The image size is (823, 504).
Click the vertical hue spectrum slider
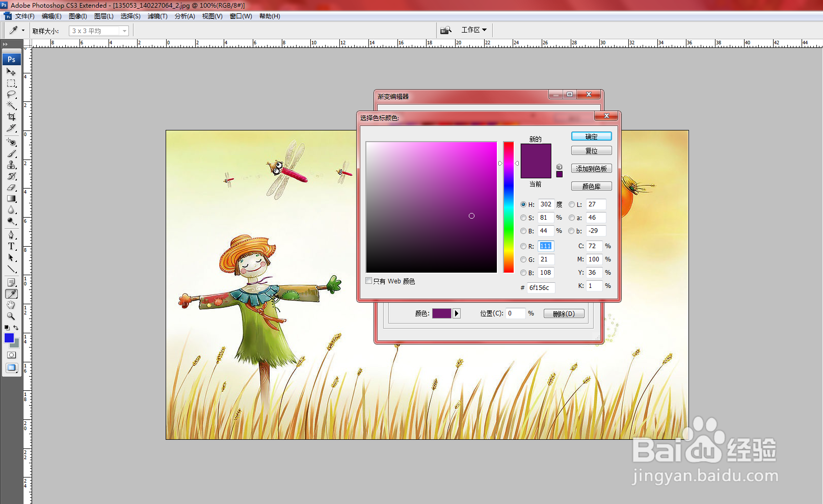pyautogui.click(x=509, y=207)
